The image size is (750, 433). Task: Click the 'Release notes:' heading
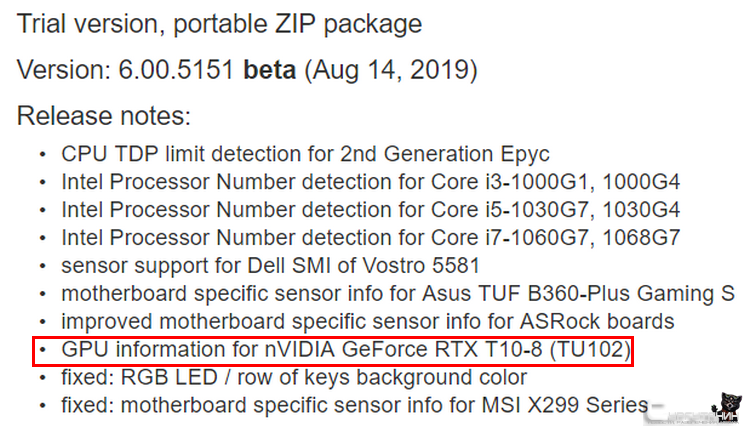pyautogui.click(x=104, y=116)
